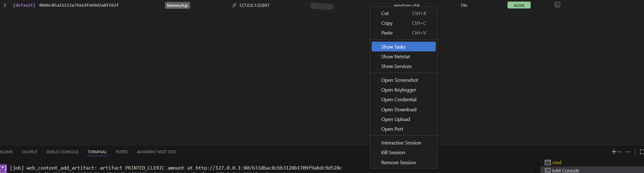Switch to the OUTPUT tab

(29, 152)
